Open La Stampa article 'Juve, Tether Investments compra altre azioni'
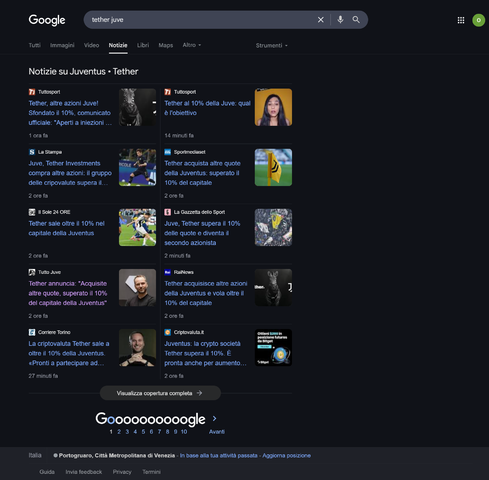The width and height of the screenshot is (489, 480). click(x=70, y=173)
